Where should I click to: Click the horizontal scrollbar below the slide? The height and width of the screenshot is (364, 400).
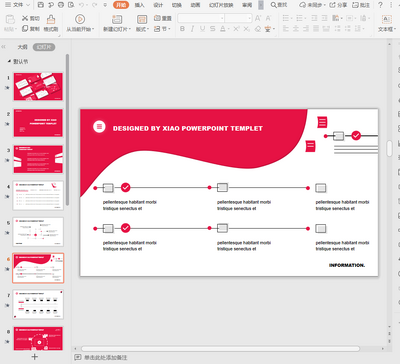[x=221, y=348]
